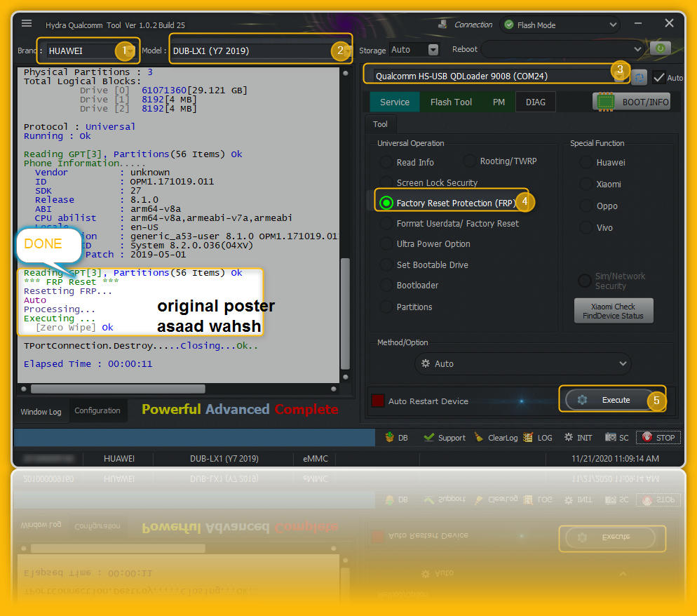Click the horizontal log scrollbar thumb
The width and height of the screenshot is (697, 616).
point(118,389)
